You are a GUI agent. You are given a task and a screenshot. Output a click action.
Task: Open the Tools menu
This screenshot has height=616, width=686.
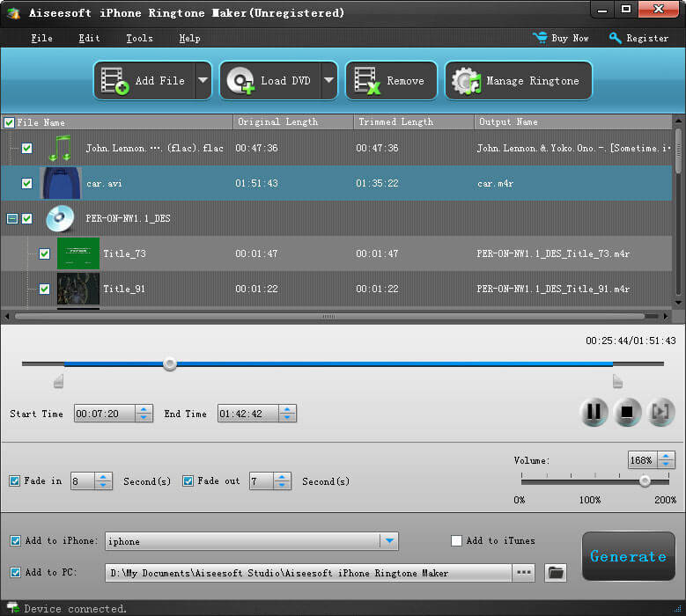pos(139,38)
